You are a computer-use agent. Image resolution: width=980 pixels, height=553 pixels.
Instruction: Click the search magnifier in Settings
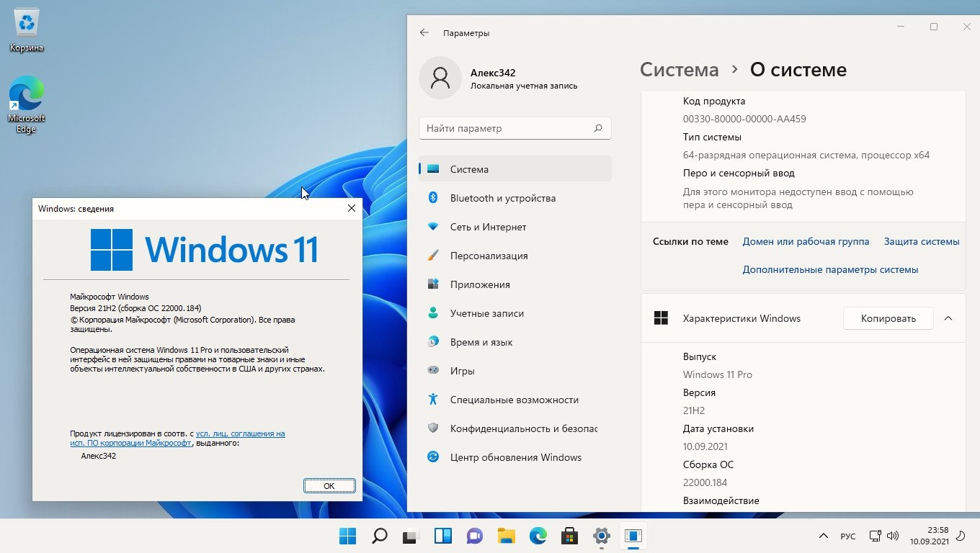(x=597, y=128)
